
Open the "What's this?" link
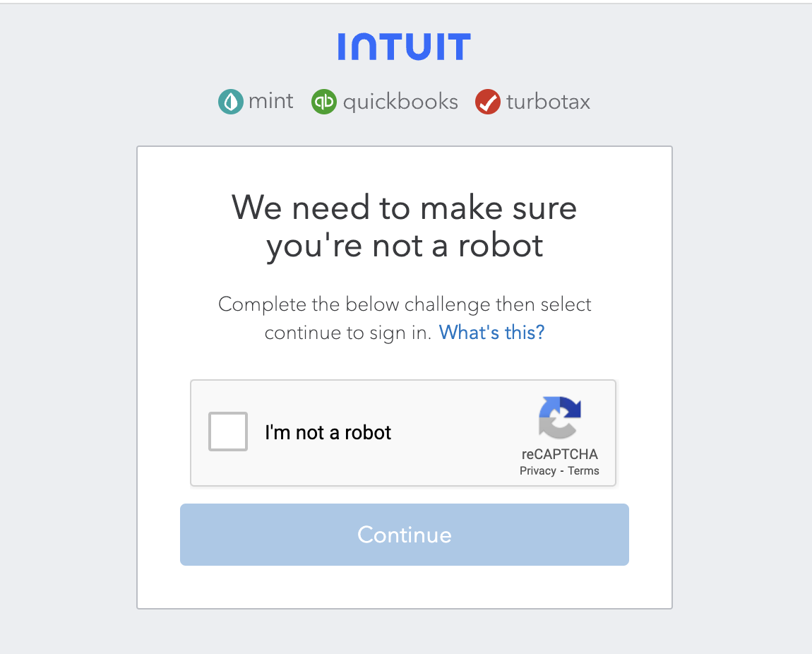[x=491, y=333]
